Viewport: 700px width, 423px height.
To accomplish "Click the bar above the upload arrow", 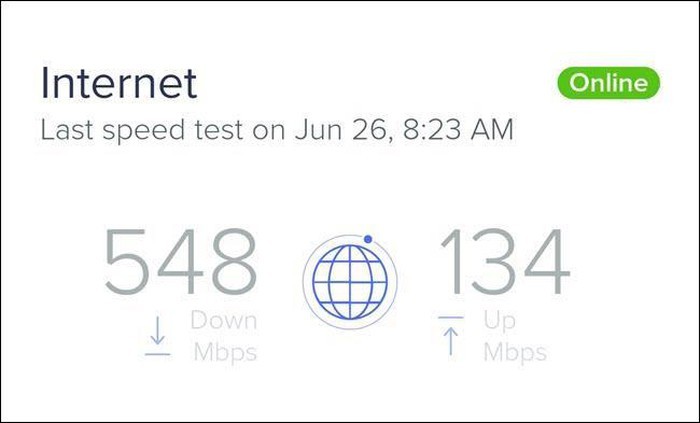I will (x=451, y=318).
